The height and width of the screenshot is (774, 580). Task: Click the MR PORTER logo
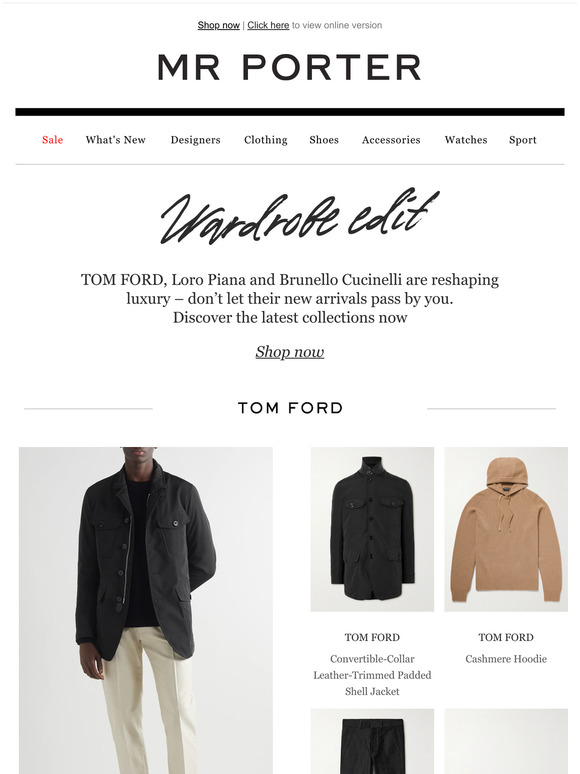[x=289, y=67]
